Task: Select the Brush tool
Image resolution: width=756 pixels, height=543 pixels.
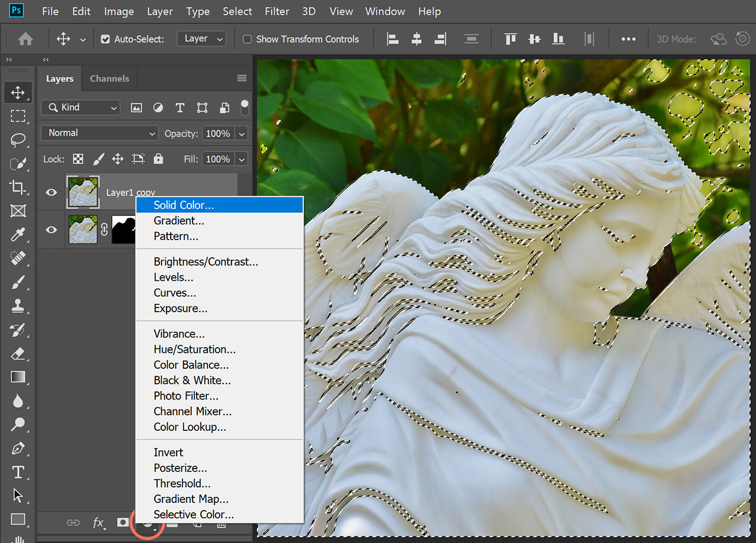Action: point(18,282)
